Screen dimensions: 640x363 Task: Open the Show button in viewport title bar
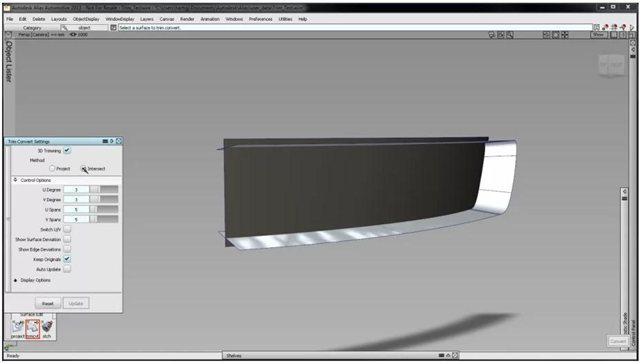[x=598, y=35]
